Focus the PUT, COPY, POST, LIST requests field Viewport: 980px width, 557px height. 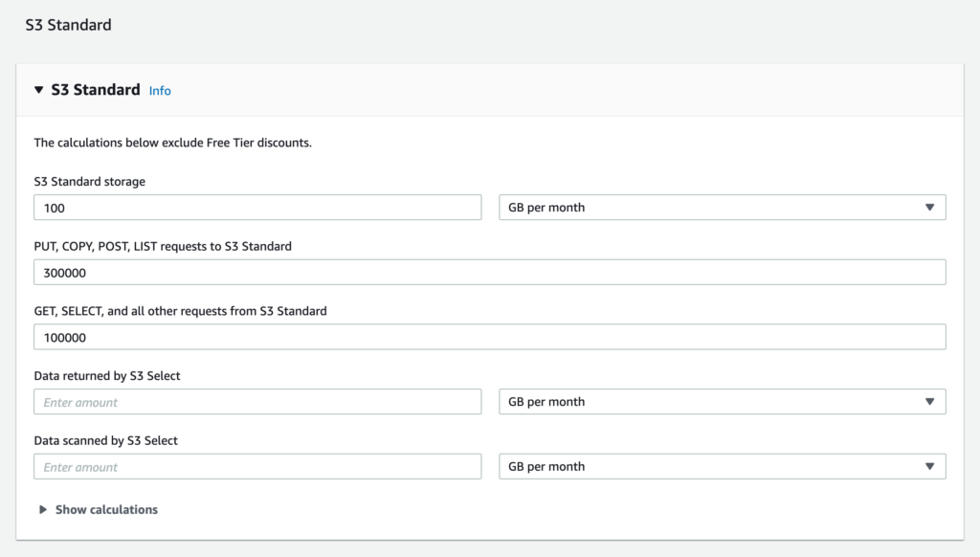point(489,273)
